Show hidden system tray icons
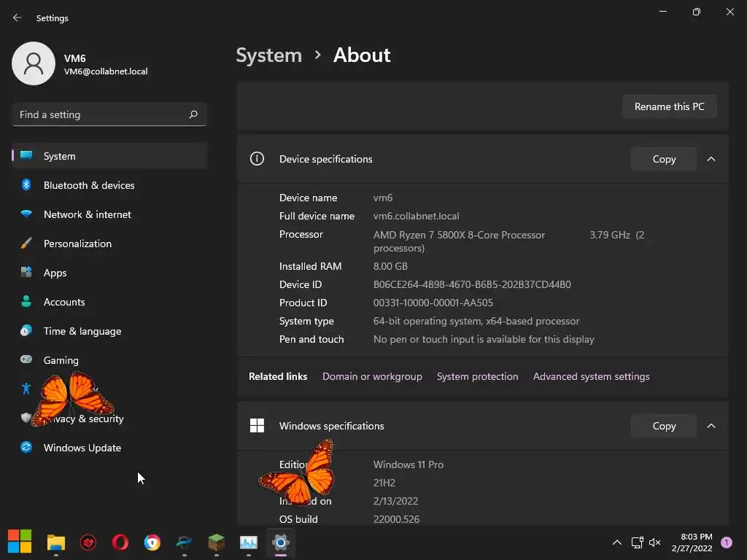Screen dimensions: 747x560 coord(617,542)
